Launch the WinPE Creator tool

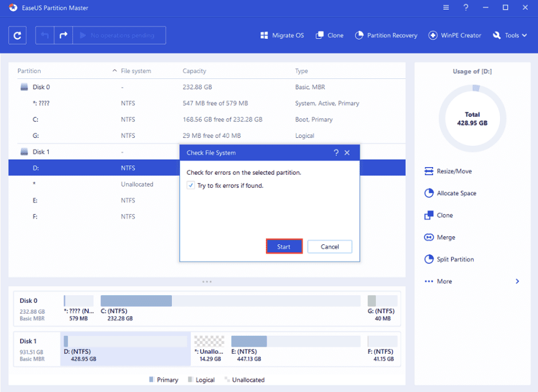click(454, 35)
